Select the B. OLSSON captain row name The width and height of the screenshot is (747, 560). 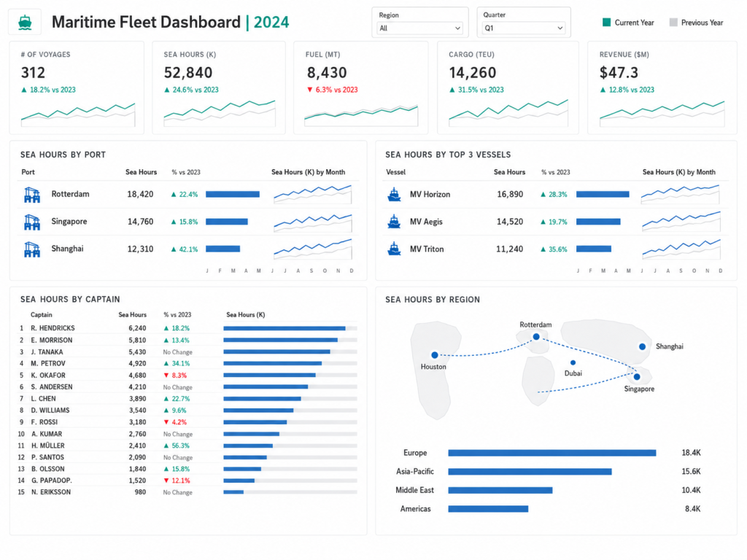pyautogui.click(x=47, y=469)
